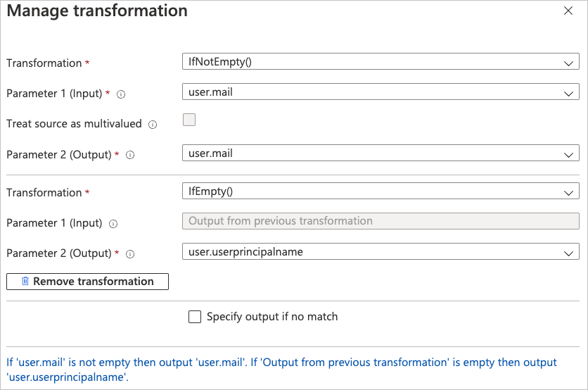Open the IfNotEmpty() transformation dropdown
The height and width of the screenshot is (390, 588).
[x=380, y=62]
